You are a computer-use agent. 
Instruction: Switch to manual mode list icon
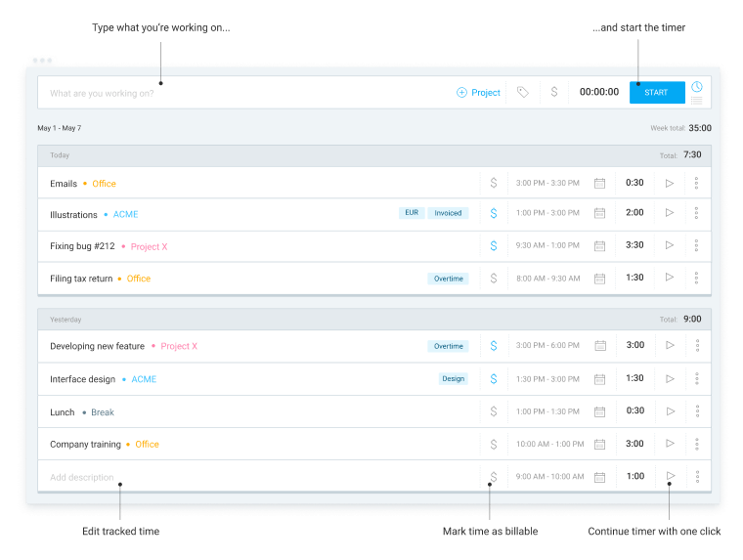696,101
